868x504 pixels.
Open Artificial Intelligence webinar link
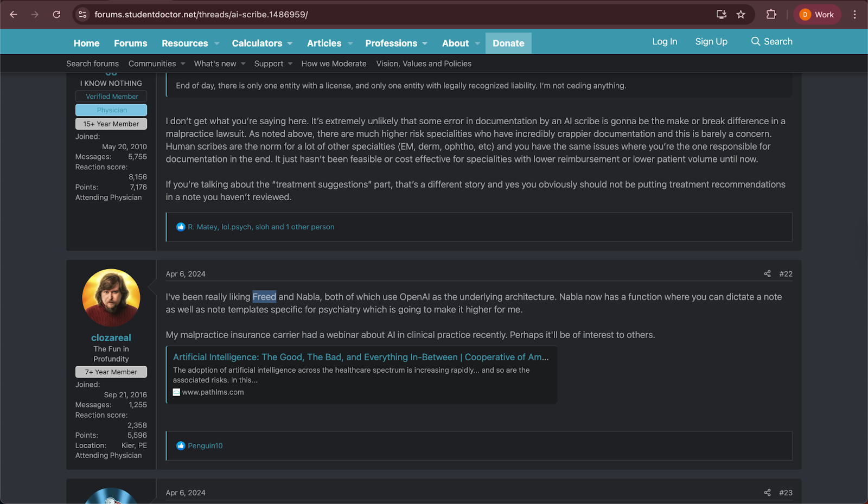[361, 358]
